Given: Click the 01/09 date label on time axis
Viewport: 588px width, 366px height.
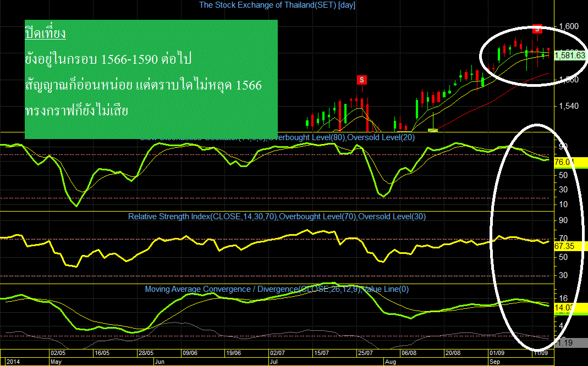Looking at the screenshot, I should [497, 353].
